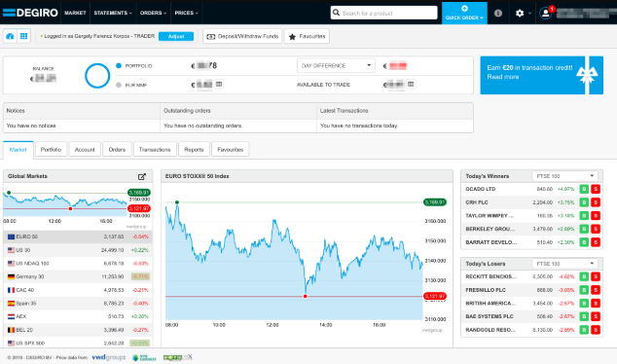
Task: Expand the Day Difference dropdown
Action: point(336,66)
